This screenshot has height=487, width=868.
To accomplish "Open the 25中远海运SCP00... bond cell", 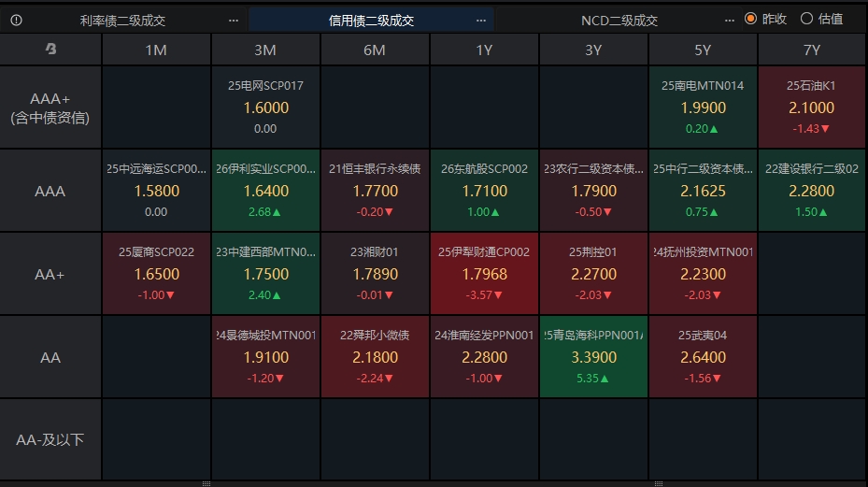I will pos(156,191).
